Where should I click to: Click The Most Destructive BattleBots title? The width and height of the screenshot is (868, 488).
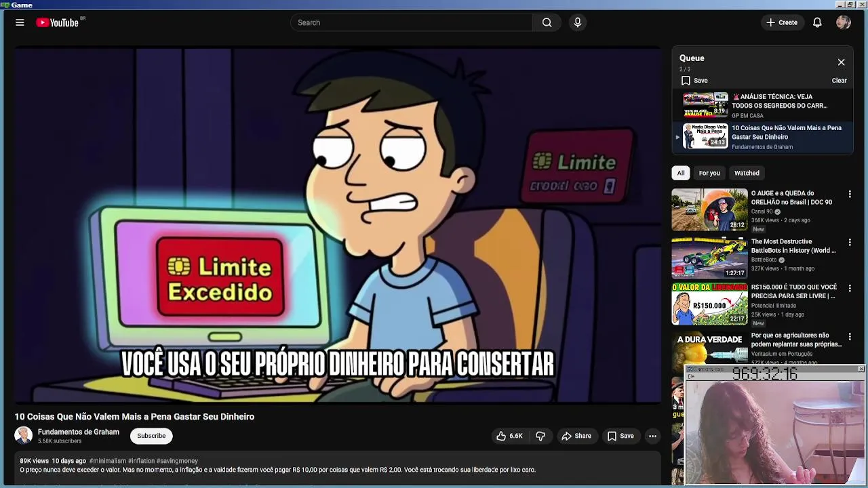(793, 246)
